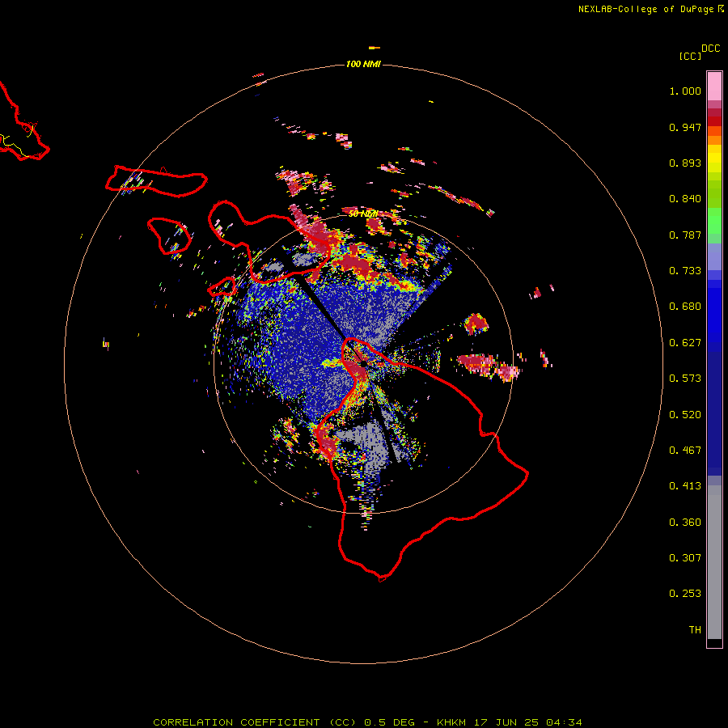Select the 0.253 scale value

click(685, 594)
